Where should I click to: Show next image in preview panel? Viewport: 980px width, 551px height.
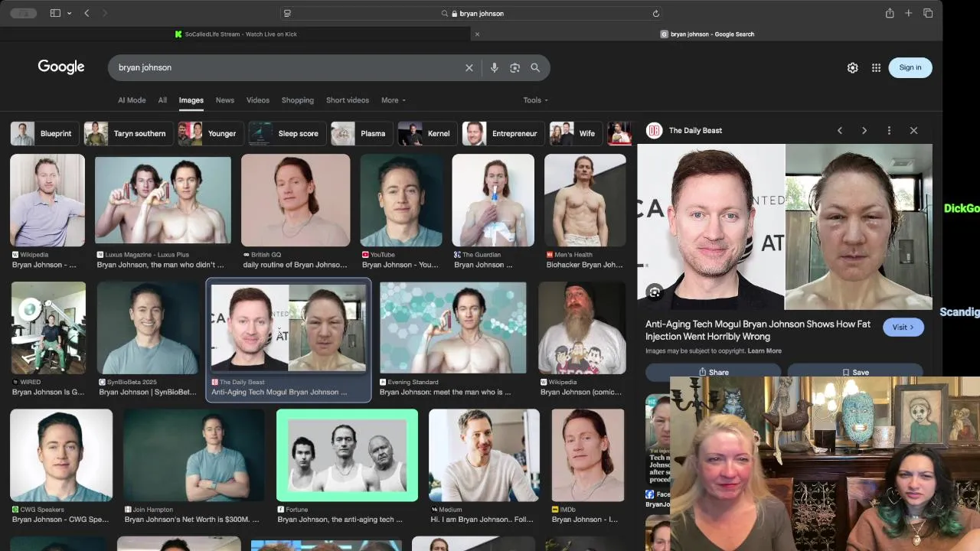tap(864, 130)
